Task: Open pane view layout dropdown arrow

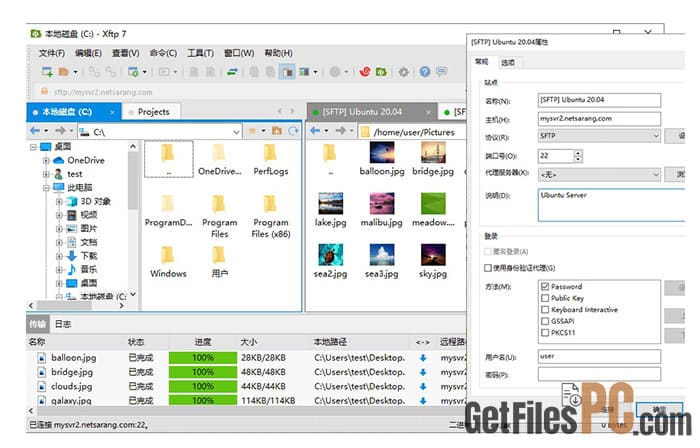Action: coord(316,72)
